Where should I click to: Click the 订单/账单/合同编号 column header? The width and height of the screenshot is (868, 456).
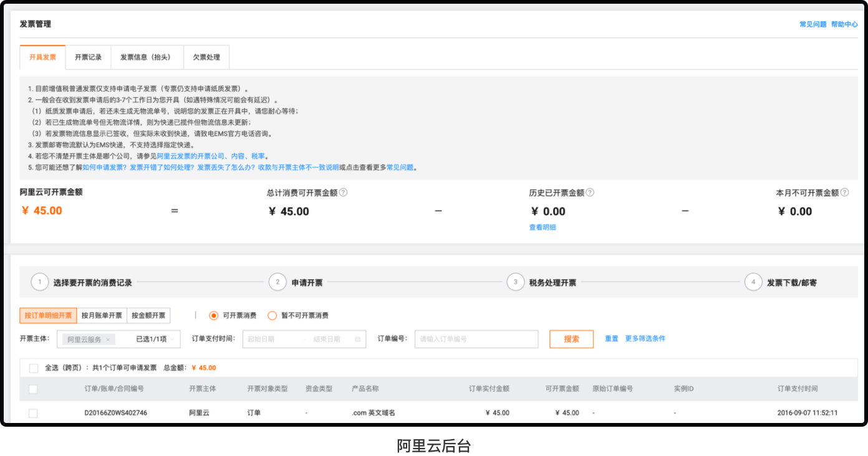tap(114, 389)
